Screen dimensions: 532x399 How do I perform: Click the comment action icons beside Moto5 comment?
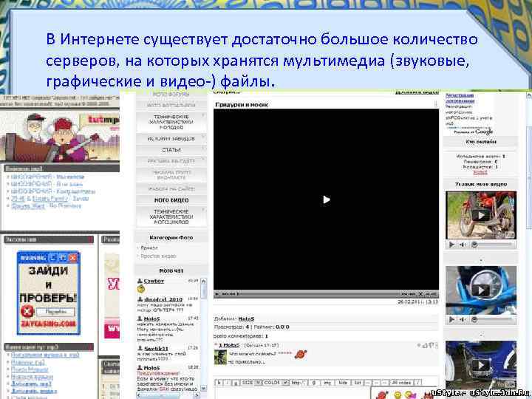coord(427,345)
